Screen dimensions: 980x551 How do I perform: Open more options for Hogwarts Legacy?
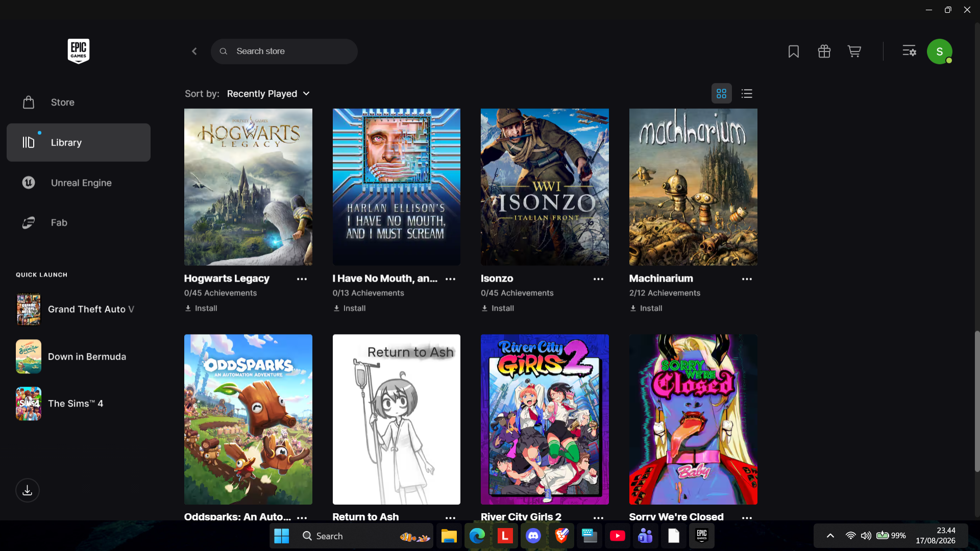pos(302,279)
